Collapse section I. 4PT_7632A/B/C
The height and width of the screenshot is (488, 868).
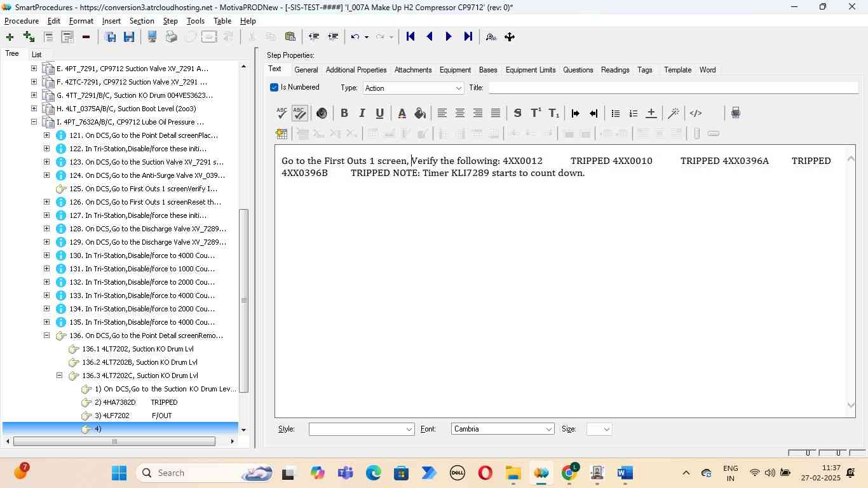pos(34,122)
